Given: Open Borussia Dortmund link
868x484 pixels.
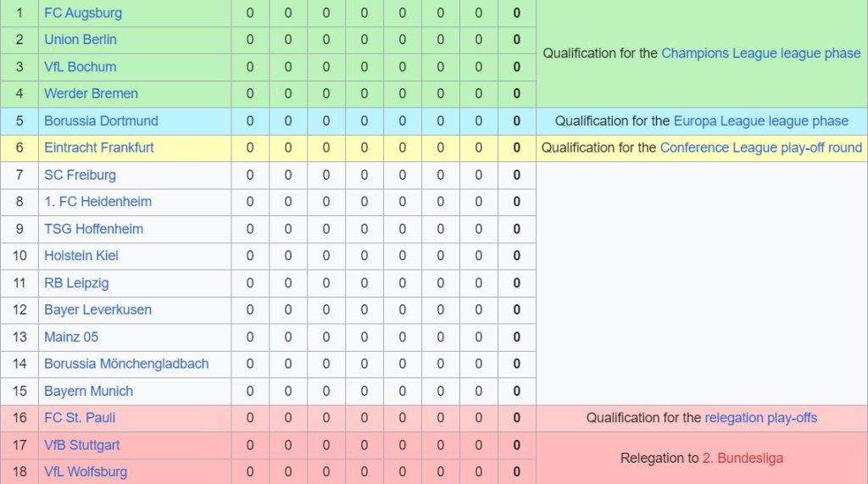Looking at the screenshot, I should [x=101, y=121].
